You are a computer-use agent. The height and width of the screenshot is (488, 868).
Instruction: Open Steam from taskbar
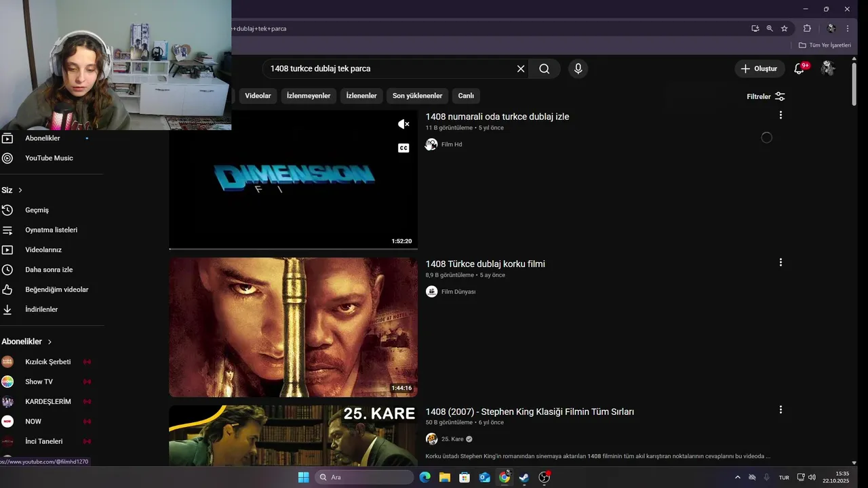tap(524, 477)
